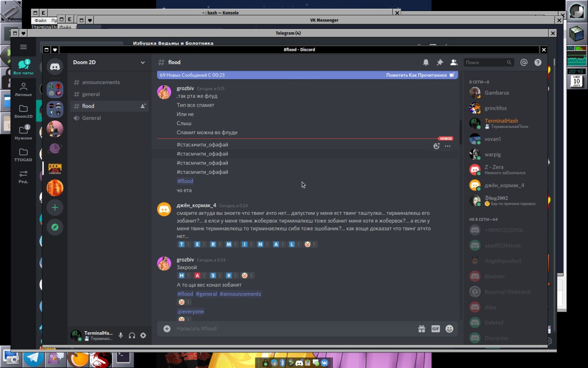
Task: Select general text channel
Action: (109, 94)
